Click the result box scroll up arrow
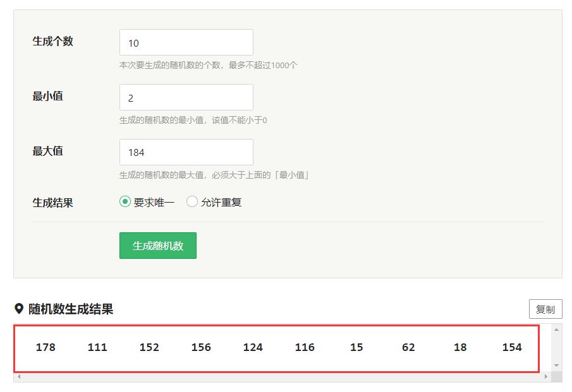Image resolution: width=572 pixels, height=392 pixels. [x=556, y=330]
